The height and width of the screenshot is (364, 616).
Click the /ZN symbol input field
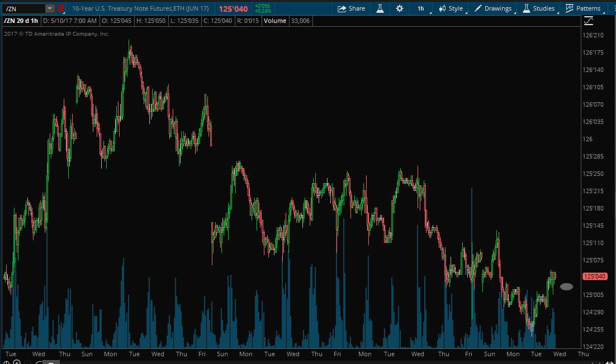click(23, 8)
